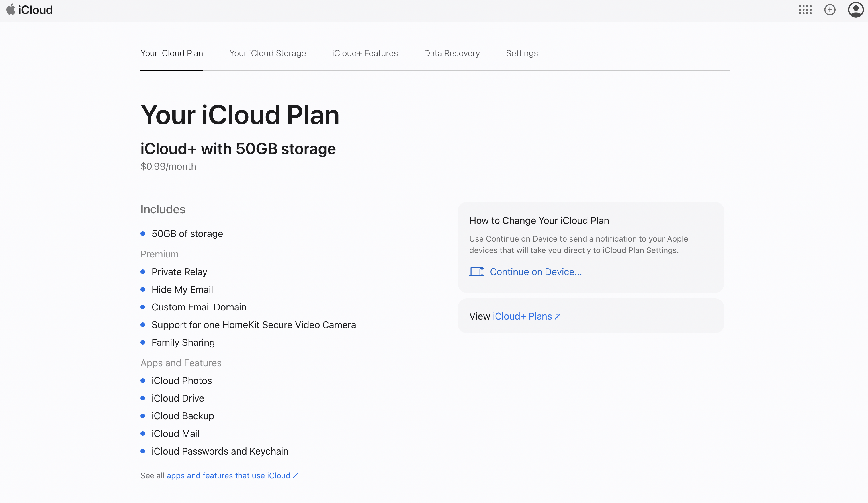Click arrow icon after apps and features link
The image size is (868, 503).
click(296, 475)
